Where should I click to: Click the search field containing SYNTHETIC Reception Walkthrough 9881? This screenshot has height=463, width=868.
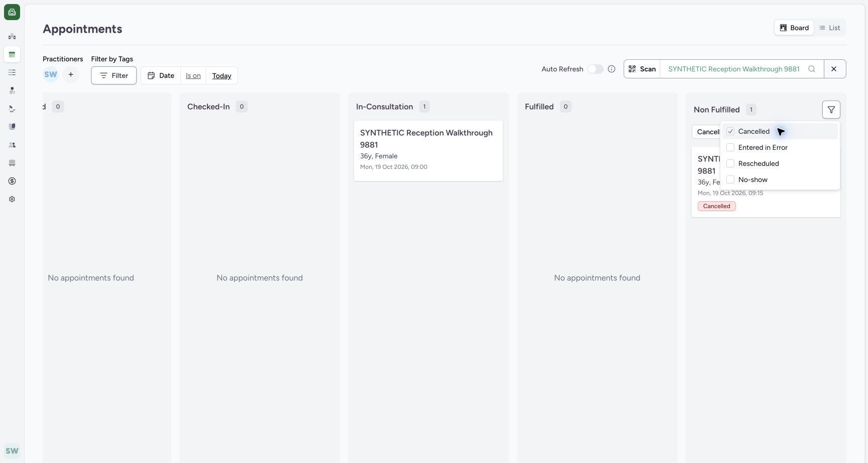(734, 69)
